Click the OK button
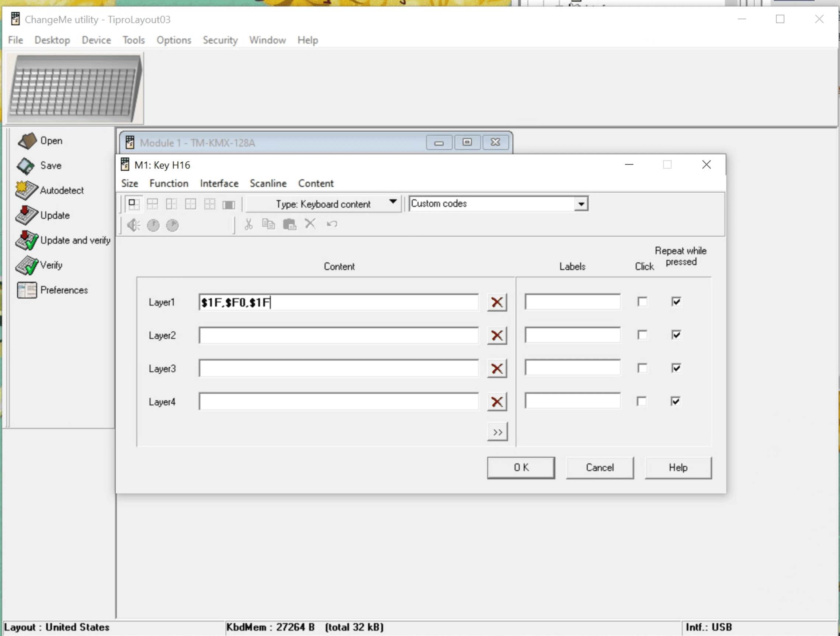 [521, 467]
